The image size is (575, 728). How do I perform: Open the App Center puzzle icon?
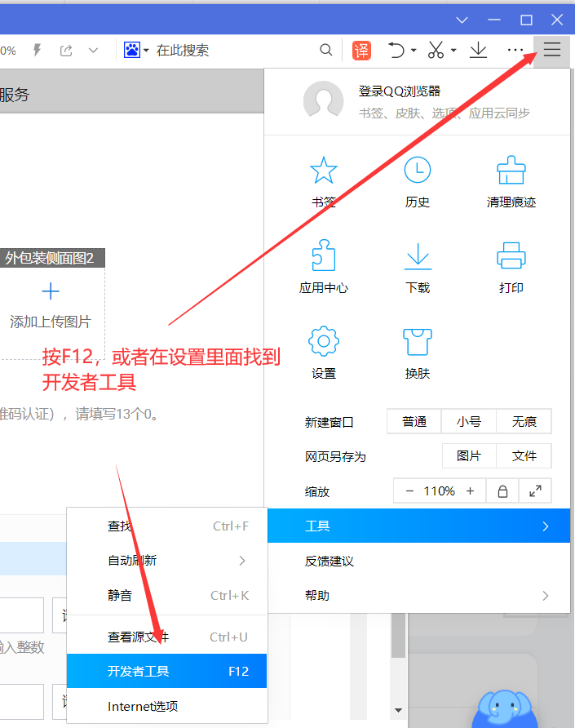click(x=324, y=257)
